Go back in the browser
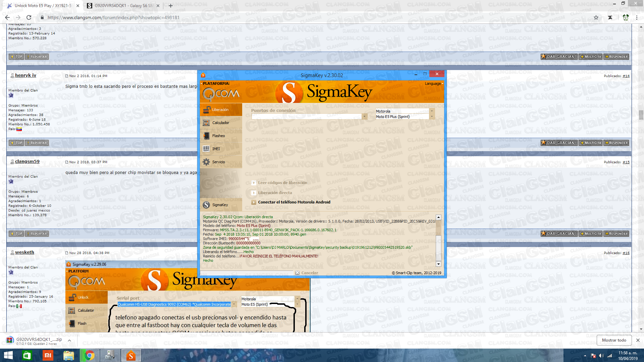 tap(7, 17)
